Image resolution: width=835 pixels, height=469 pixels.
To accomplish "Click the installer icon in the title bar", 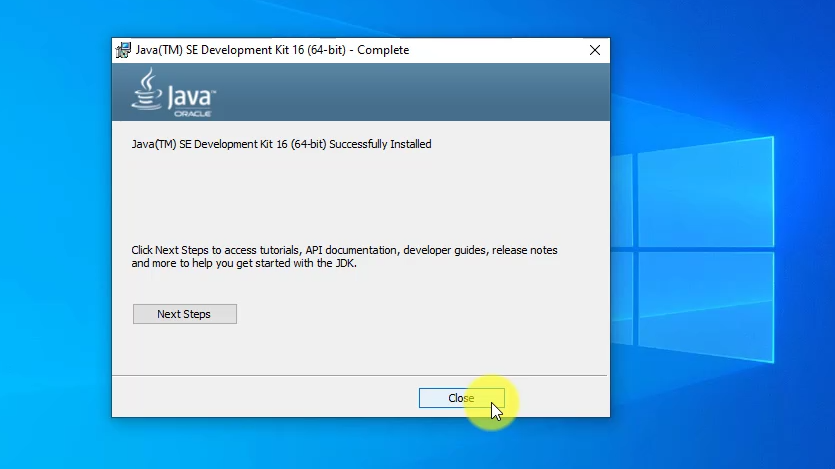I will pos(123,50).
